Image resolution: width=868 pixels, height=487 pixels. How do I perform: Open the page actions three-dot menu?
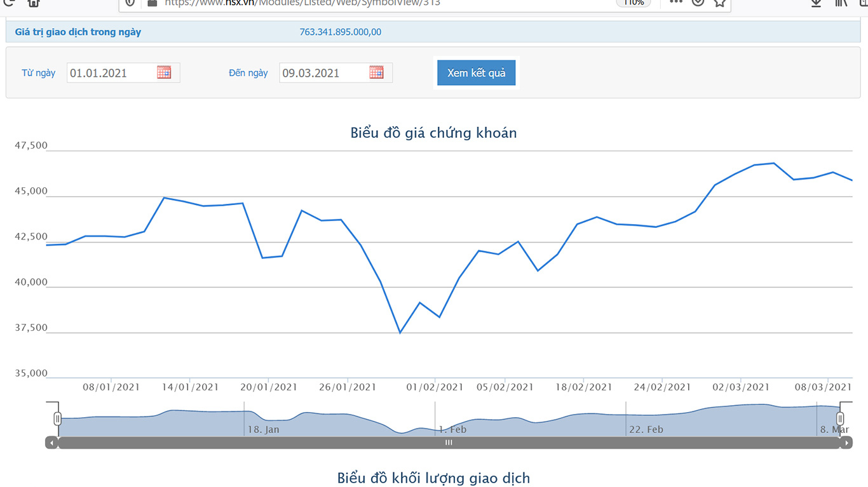676,3
